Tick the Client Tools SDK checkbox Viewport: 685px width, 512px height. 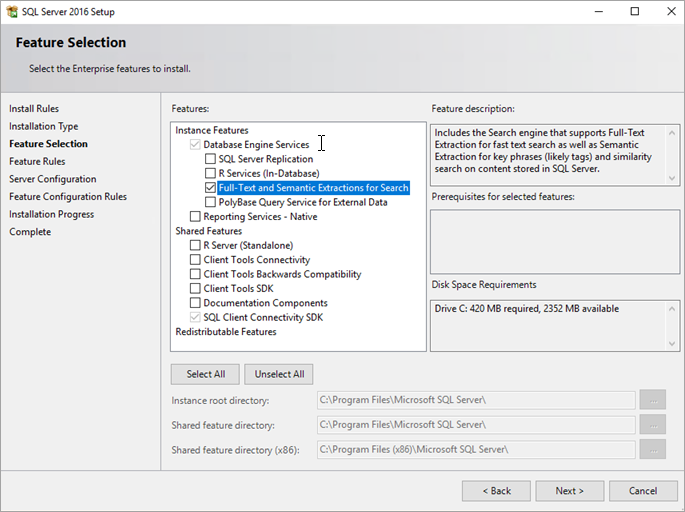(195, 289)
